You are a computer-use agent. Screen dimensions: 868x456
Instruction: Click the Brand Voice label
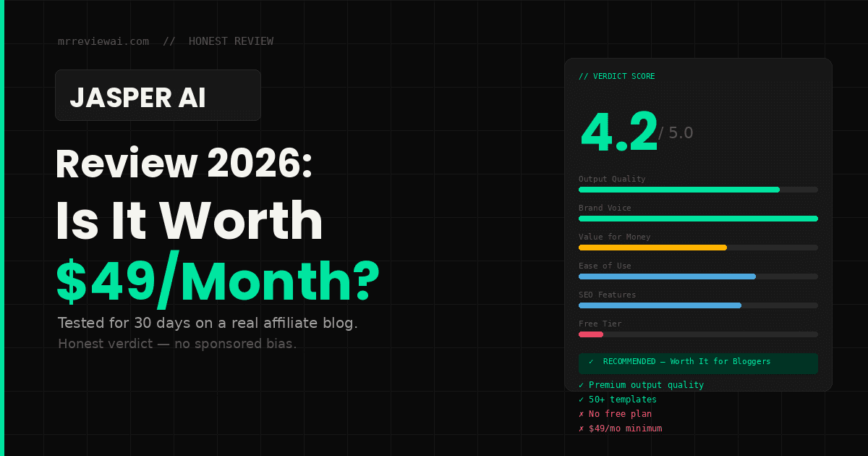(x=605, y=208)
